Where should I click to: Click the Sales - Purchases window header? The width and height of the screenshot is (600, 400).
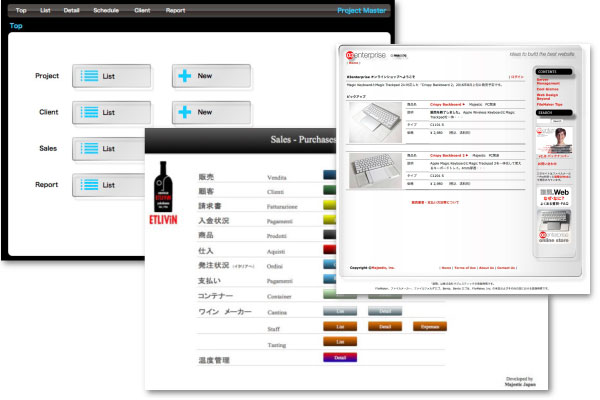(240, 140)
